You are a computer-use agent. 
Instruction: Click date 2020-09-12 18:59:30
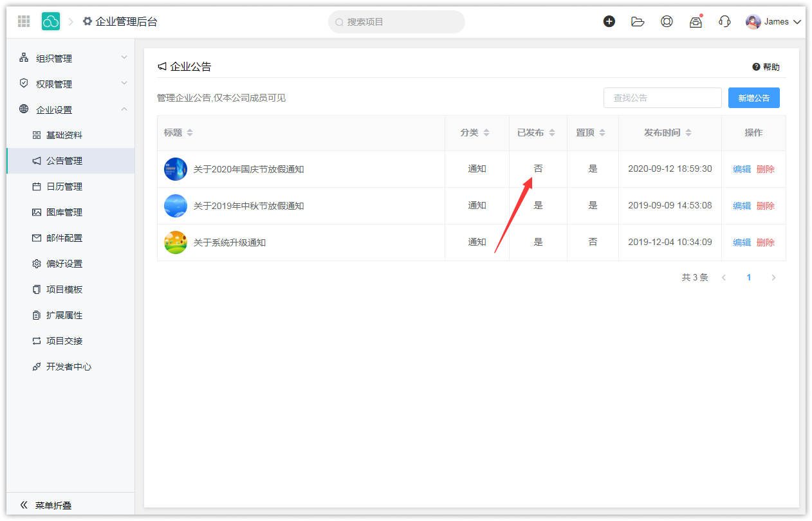[670, 169]
